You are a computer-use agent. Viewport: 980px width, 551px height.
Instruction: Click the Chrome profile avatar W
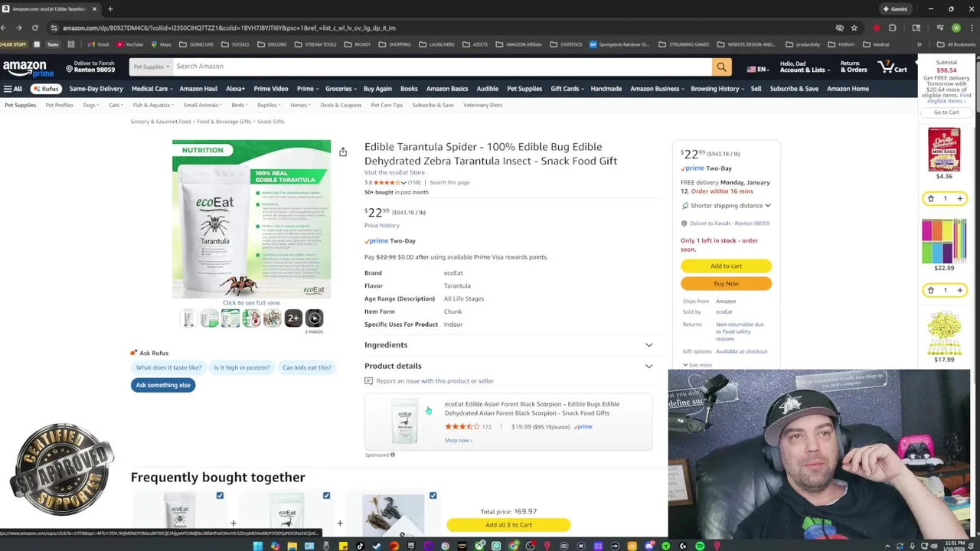click(x=955, y=28)
